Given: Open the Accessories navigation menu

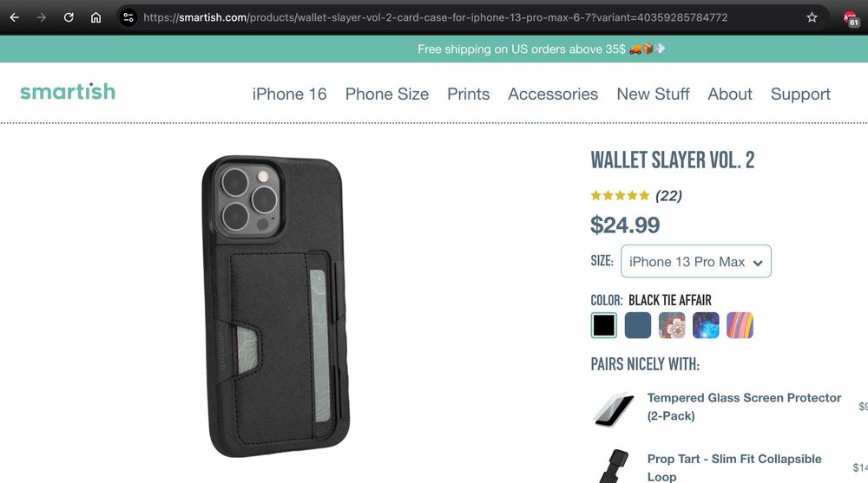Looking at the screenshot, I should (553, 94).
